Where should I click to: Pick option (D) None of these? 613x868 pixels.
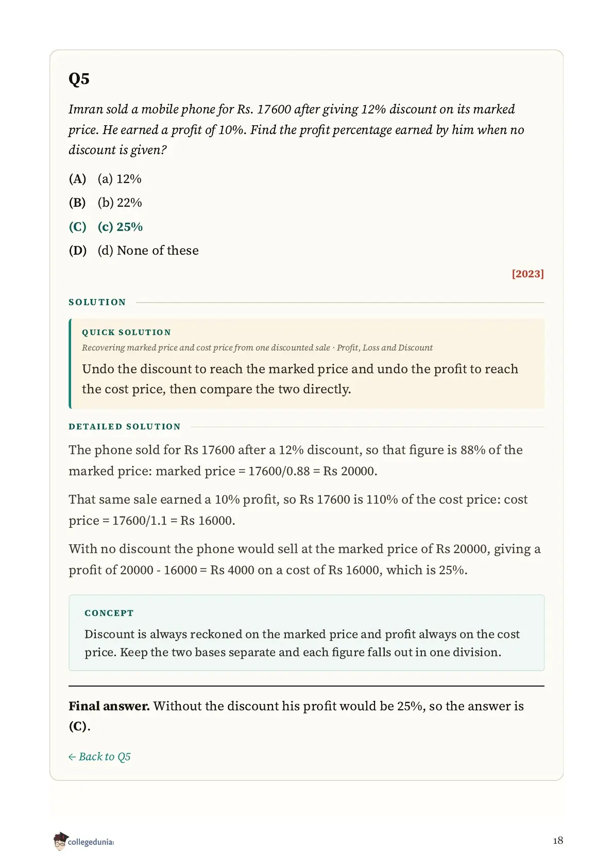click(134, 251)
